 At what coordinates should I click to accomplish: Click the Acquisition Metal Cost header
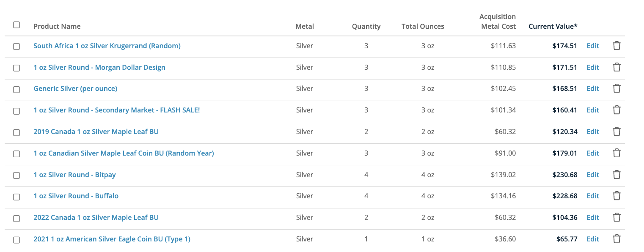pos(498,22)
